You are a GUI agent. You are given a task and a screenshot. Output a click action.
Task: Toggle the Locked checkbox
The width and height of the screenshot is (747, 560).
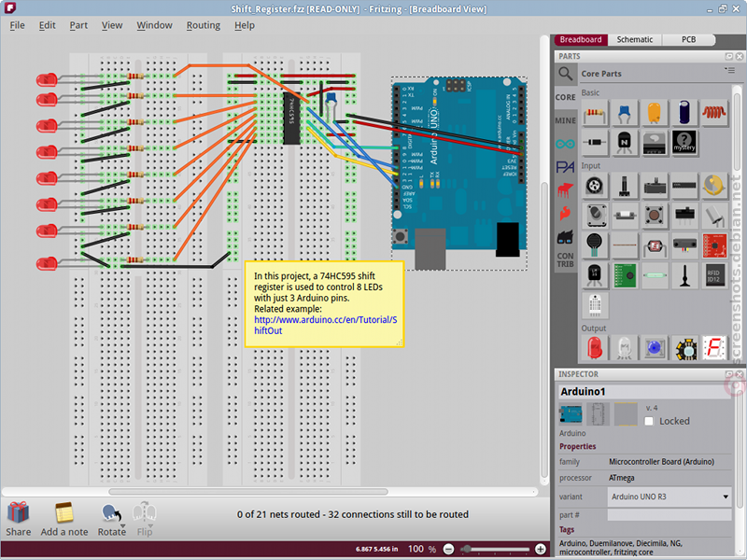coord(649,421)
